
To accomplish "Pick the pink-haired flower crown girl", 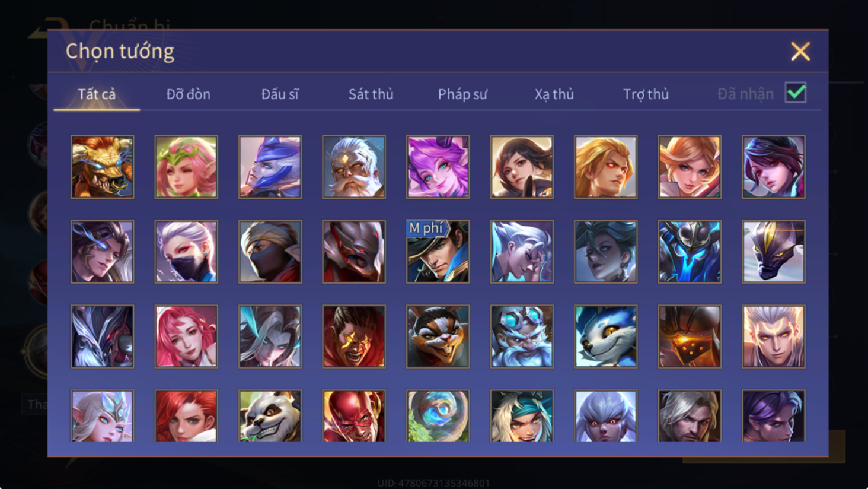I will (x=186, y=167).
